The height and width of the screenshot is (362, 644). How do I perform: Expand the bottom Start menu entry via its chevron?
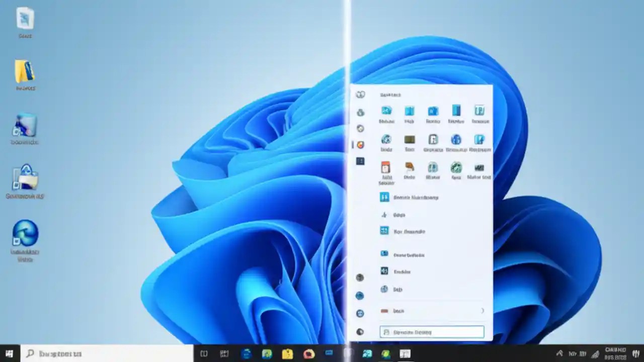coord(483,311)
